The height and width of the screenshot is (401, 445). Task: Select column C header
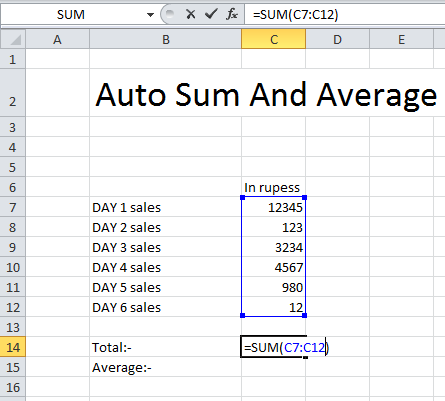273,39
